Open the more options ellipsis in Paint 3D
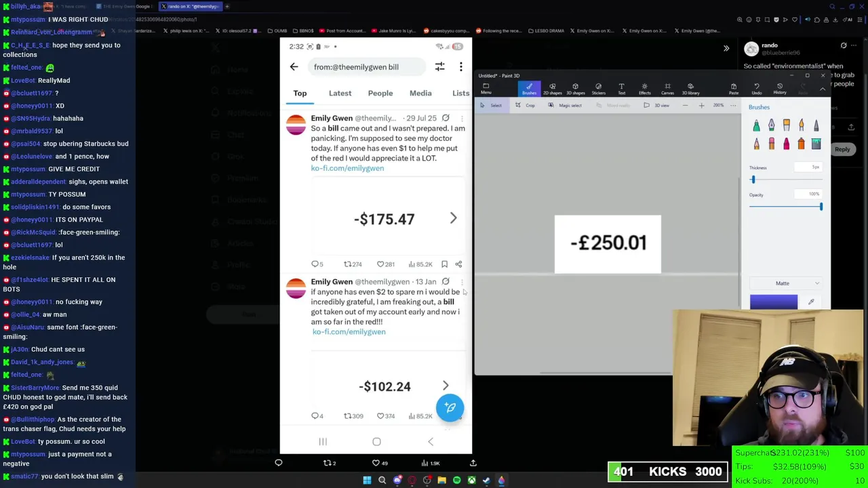Viewport: 868px width, 488px height. tap(733, 105)
